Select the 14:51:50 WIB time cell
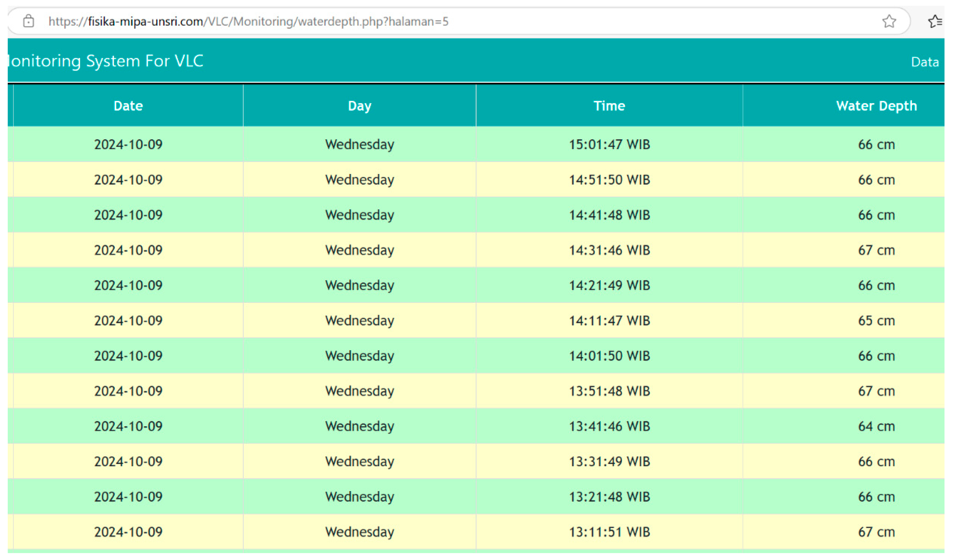This screenshot has width=955, height=560. point(609,180)
